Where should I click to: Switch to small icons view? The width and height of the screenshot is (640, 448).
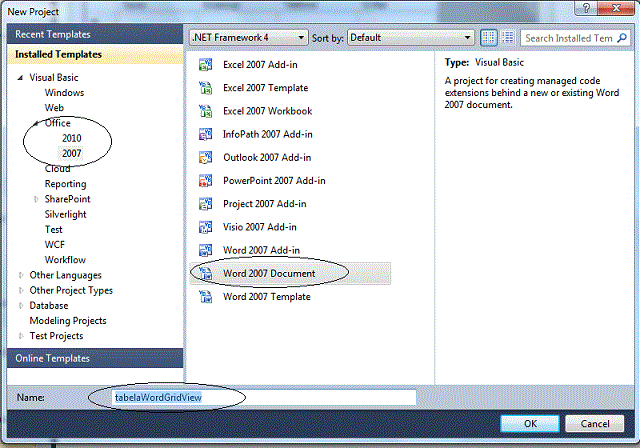tap(489, 38)
